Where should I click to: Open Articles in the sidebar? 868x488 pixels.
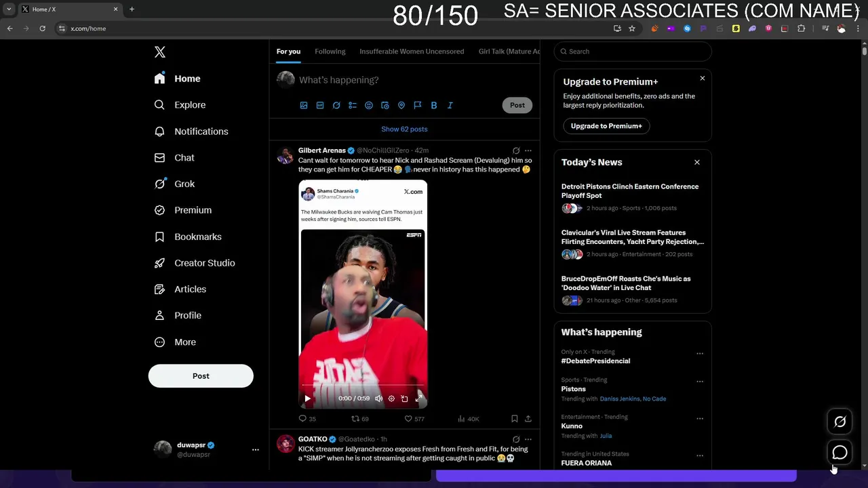180,289
